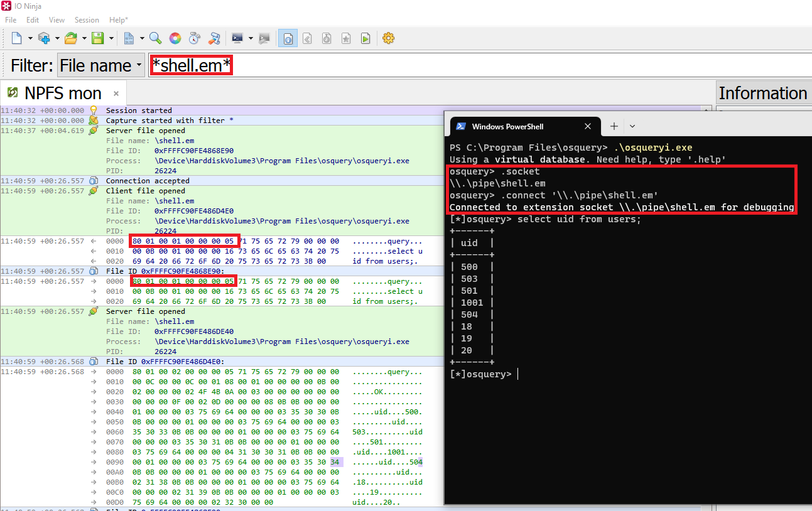The image size is (812, 511).
Task: Open the orange gear Settings icon
Action: click(x=388, y=38)
